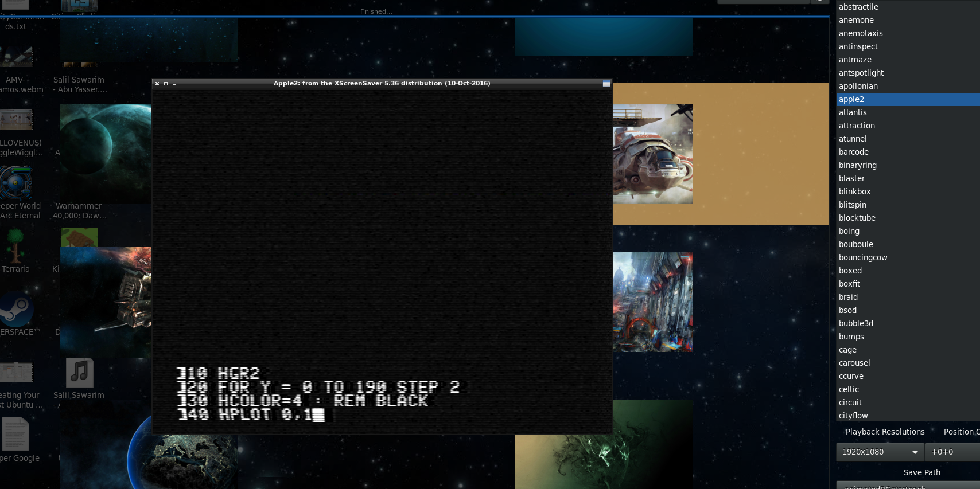Screen dimensions: 980x489
Task: Select antinspect in the screensaver list
Action: (908, 46)
